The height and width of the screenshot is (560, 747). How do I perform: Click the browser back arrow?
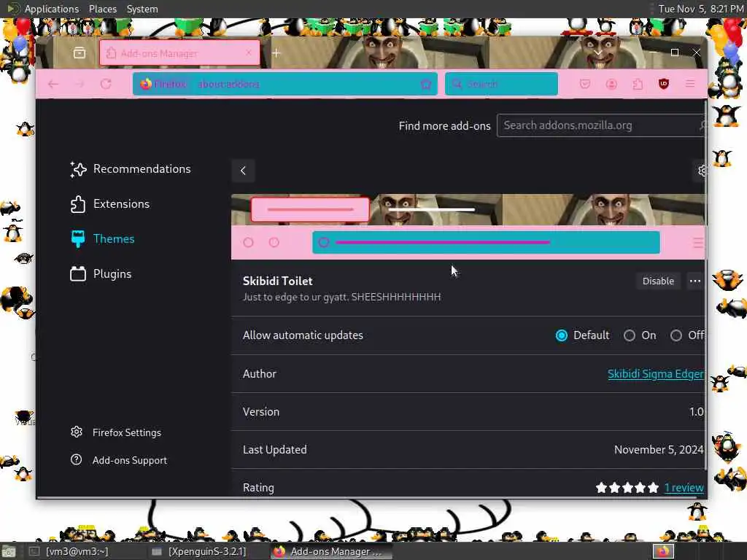(x=53, y=84)
